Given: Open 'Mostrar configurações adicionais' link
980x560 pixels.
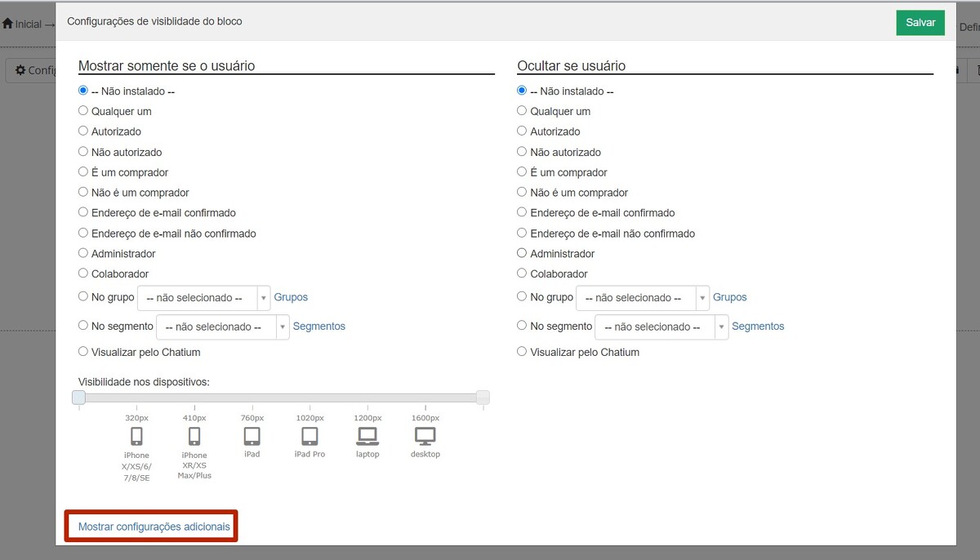Looking at the screenshot, I should (154, 527).
